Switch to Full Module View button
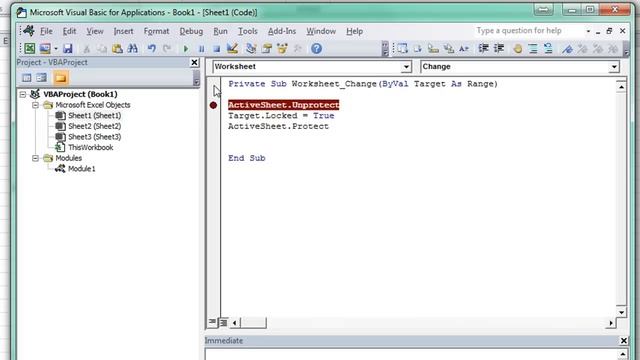This screenshot has height=360, width=640. [223, 322]
